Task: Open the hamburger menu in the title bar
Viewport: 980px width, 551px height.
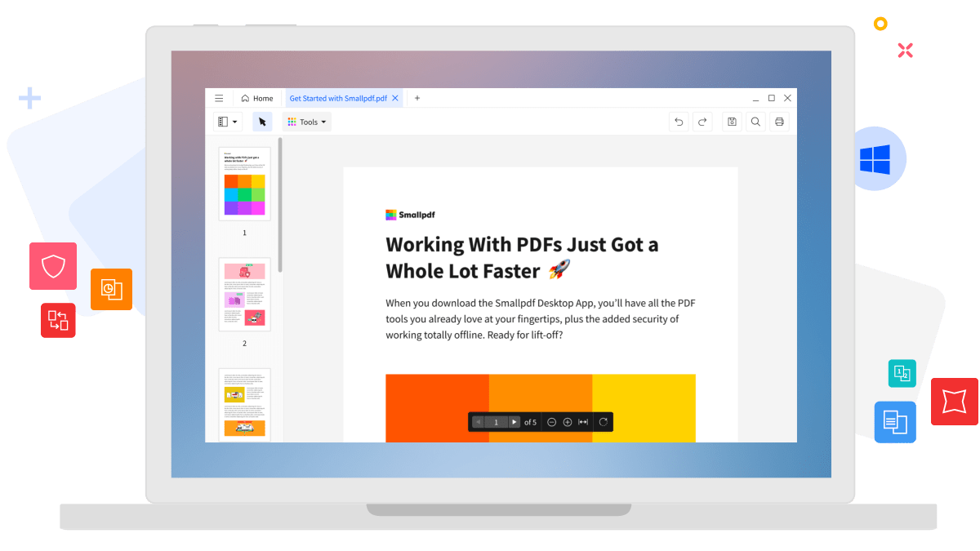Action: pyautogui.click(x=219, y=98)
